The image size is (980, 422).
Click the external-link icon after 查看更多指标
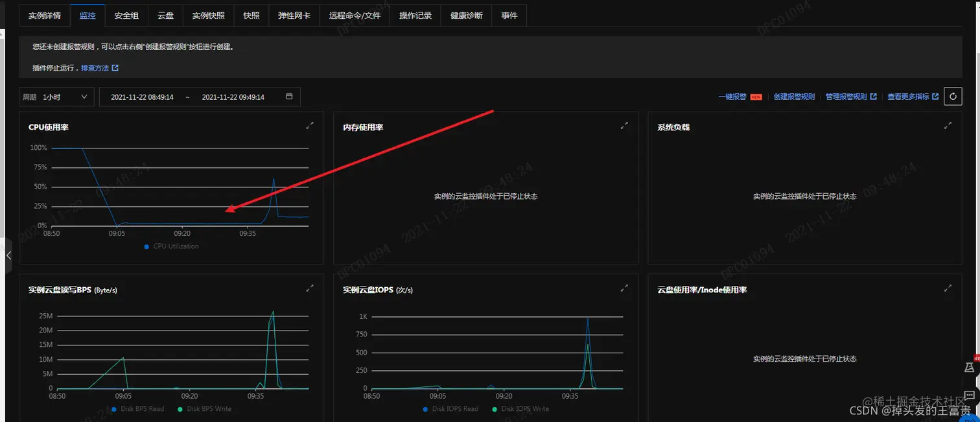click(x=935, y=97)
